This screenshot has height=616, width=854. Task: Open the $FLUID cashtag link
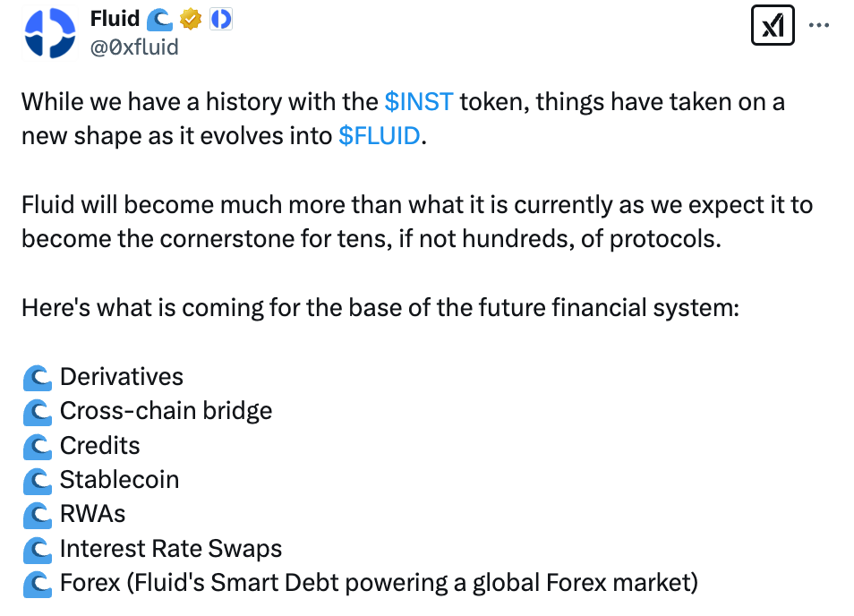click(x=379, y=136)
